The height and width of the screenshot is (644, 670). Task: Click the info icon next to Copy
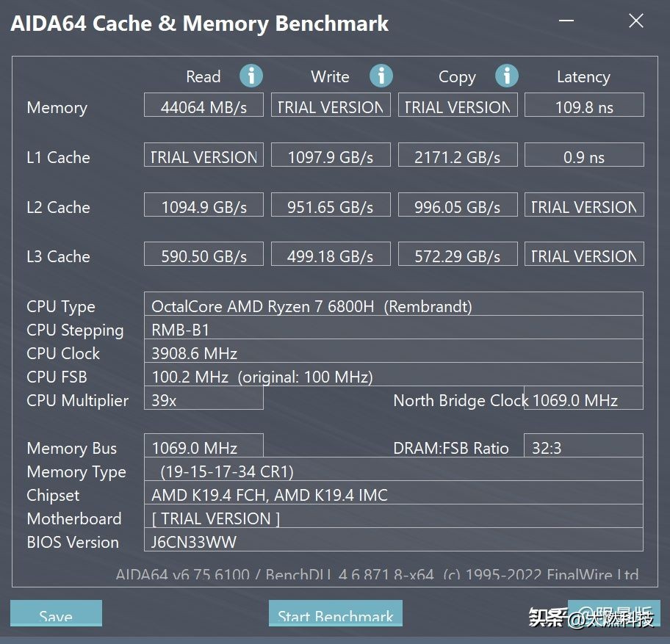507,76
